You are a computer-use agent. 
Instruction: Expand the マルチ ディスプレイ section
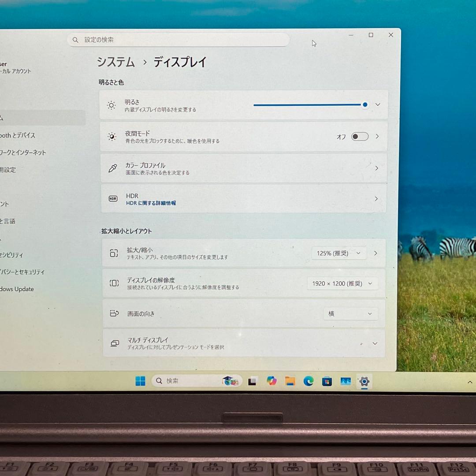pos(375,343)
